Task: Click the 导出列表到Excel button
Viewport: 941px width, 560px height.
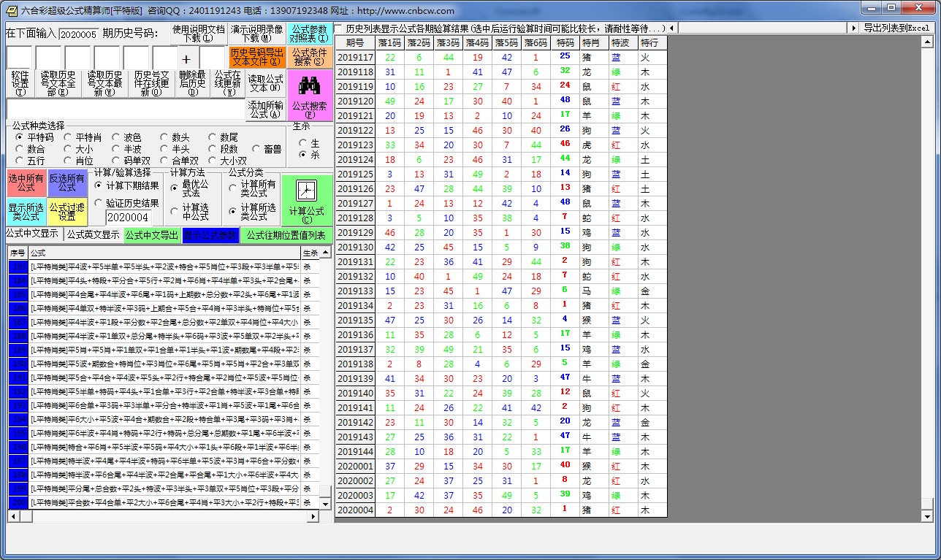Action: 896,28
